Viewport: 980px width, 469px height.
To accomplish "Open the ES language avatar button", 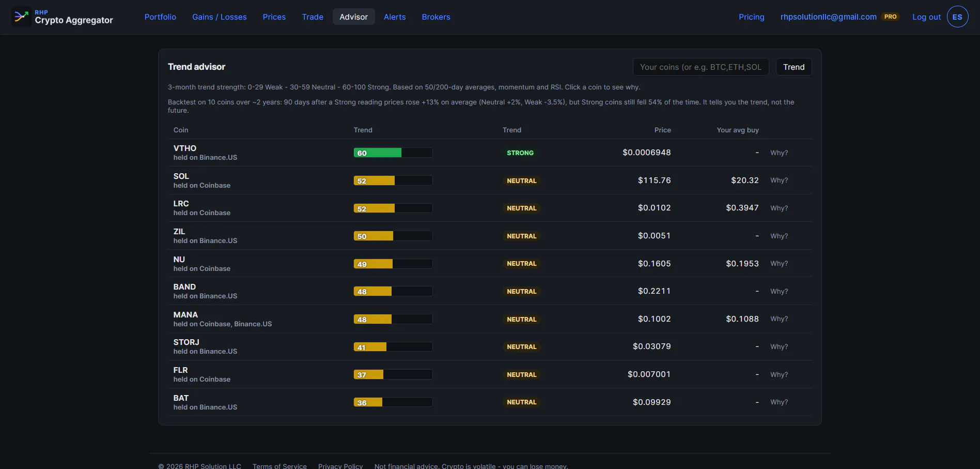I will [957, 17].
